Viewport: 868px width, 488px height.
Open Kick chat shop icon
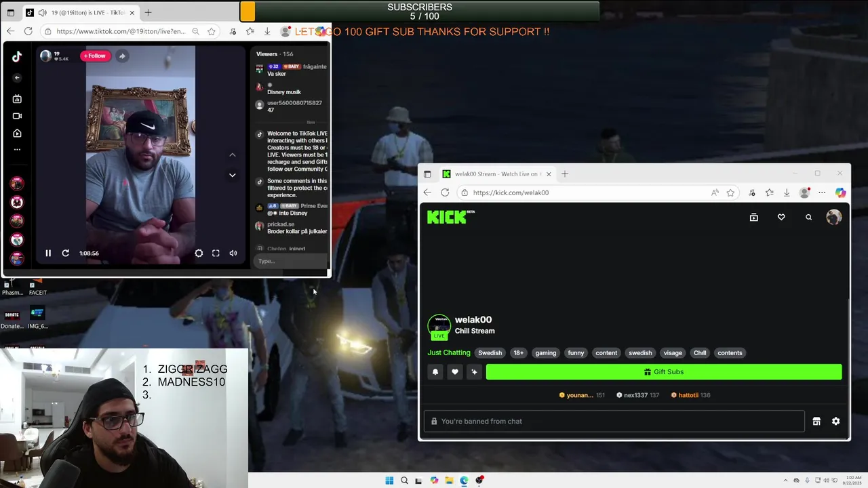coord(816,421)
